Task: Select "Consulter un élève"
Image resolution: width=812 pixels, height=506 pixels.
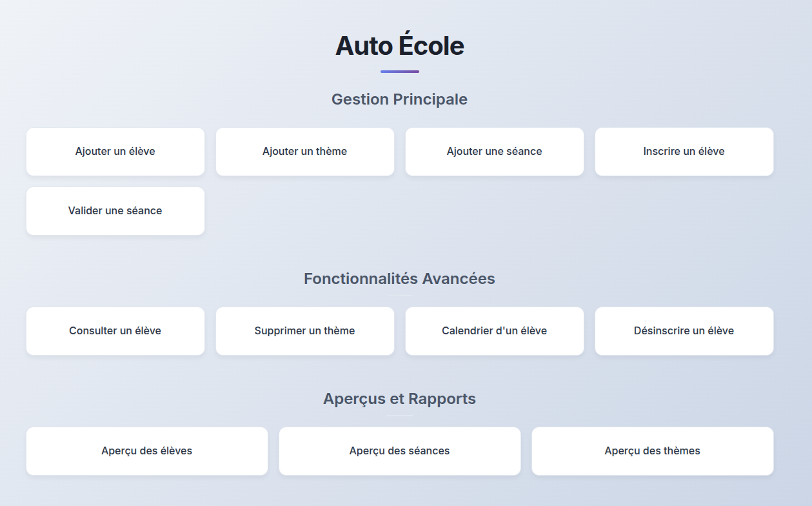Action: pyautogui.click(x=115, y=330)
